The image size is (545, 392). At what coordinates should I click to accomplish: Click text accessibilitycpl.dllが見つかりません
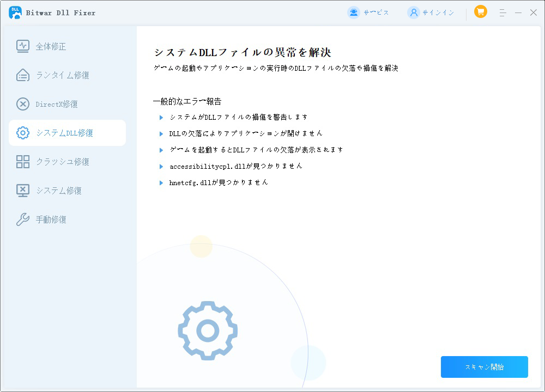pyautogui.click(x=235, y=166)
